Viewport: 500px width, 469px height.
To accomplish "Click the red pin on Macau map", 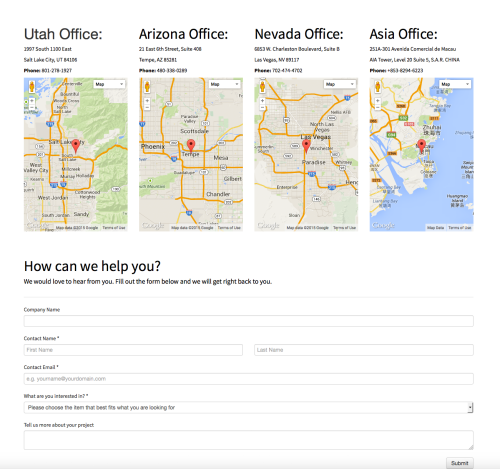I will click(422, 146).
